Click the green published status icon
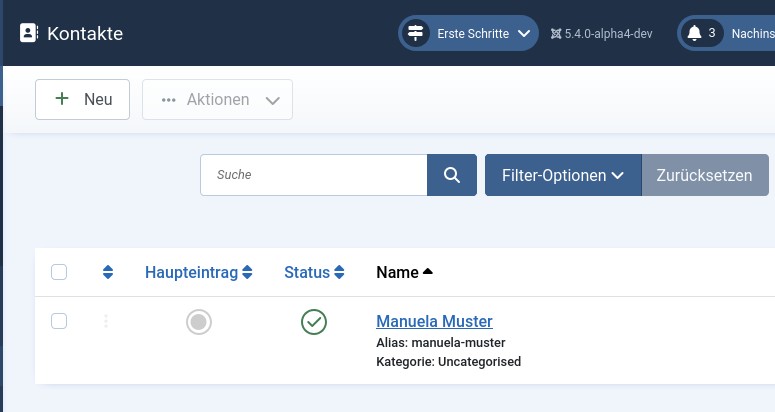This screenshot has height=412, width=775. [x=314, y=321]
